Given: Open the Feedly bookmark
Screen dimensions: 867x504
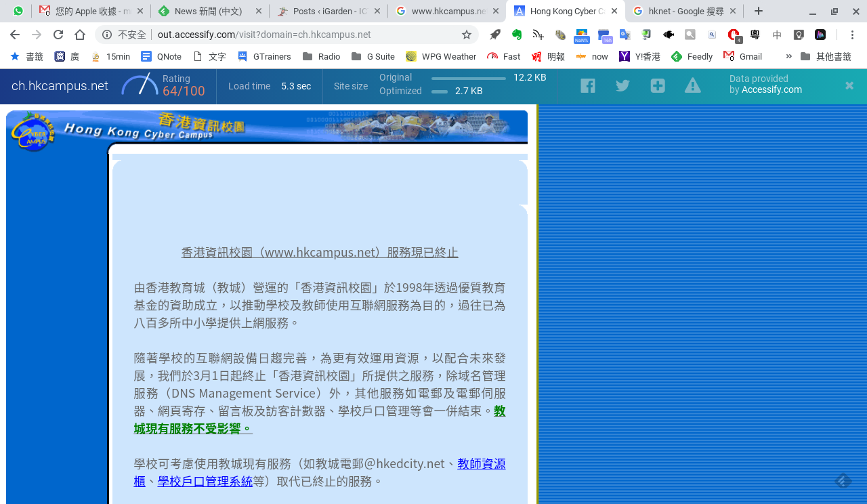Looking at the screenshot, I should (692, 56).
